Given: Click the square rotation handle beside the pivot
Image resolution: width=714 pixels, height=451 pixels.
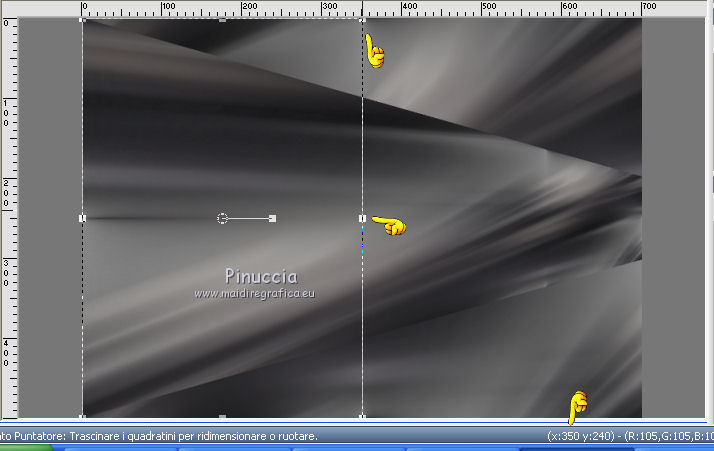Looking at the screenshot, I should click(x=272, y=219).
